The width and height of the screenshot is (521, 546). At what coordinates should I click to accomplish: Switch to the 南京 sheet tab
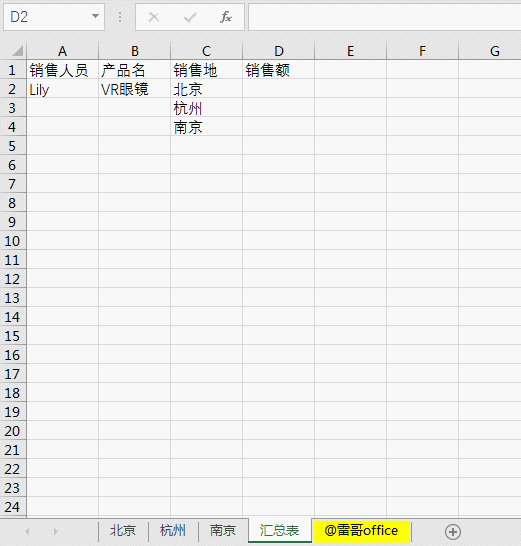pyautogui.click(x=223, y=531)
